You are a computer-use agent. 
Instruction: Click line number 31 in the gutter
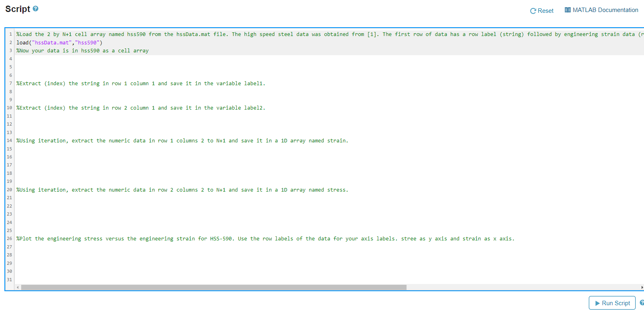coord(9,280)
